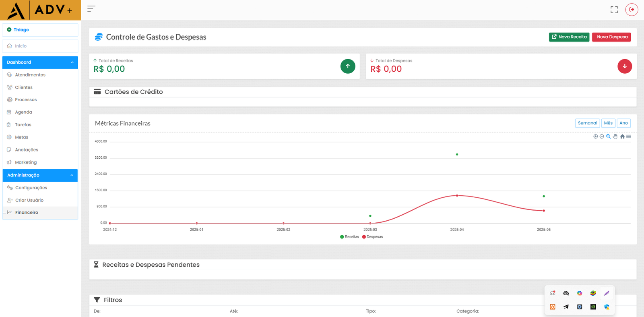The width and height of the screenshot is (644, 317).
Task: Switch chart view to Semanal
Action: 587,123
